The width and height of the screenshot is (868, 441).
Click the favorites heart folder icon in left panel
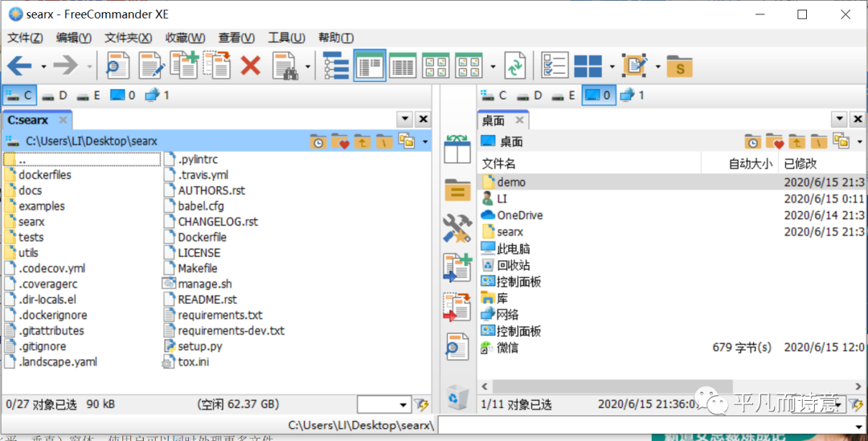tap(340, 141)
